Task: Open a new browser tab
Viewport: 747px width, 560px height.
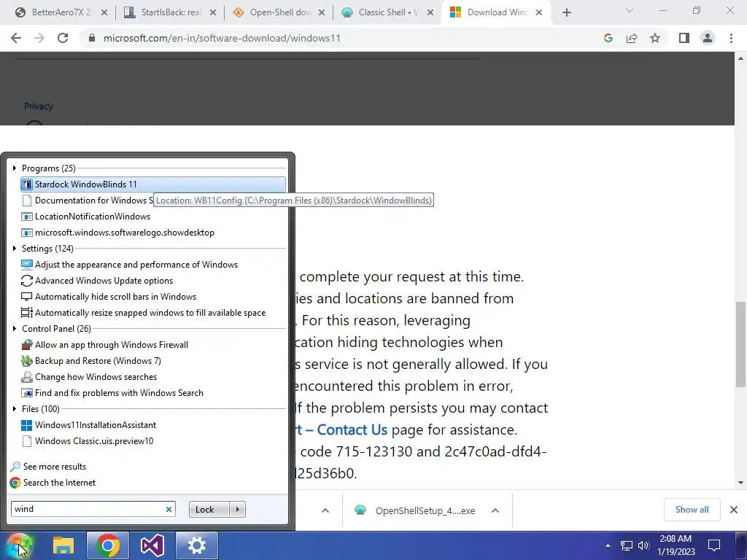Action: pos(566,13)
